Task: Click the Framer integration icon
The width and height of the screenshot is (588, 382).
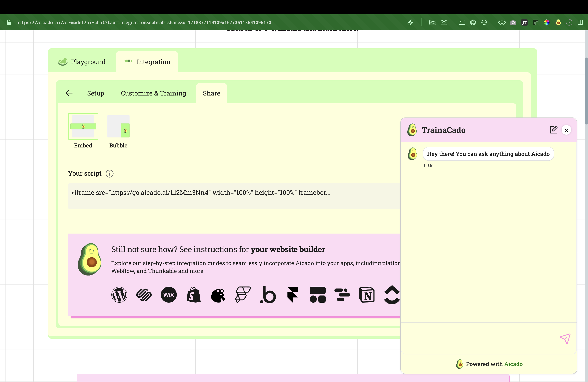Action: 293,295
